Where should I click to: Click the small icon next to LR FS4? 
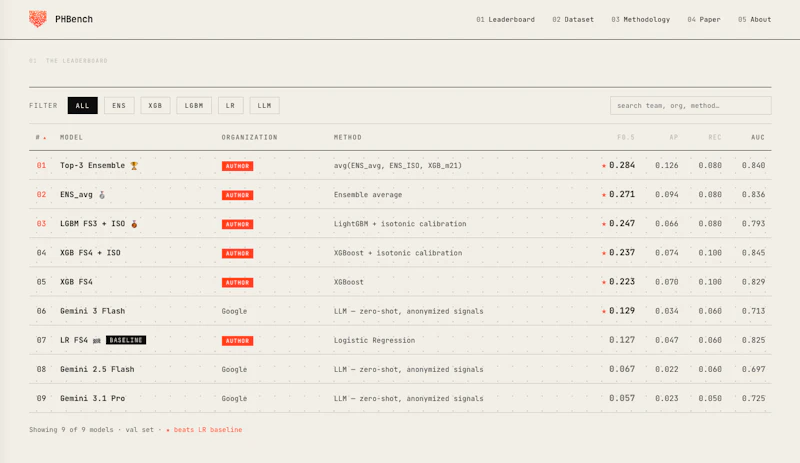click(x=97, y=340)
